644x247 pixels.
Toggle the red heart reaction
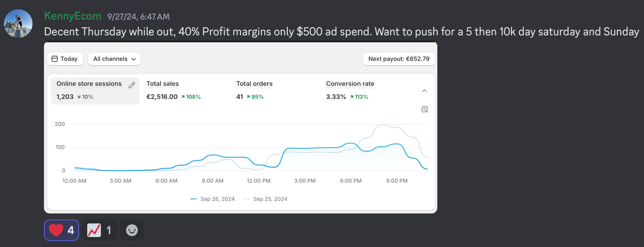(x=62, y=230)
